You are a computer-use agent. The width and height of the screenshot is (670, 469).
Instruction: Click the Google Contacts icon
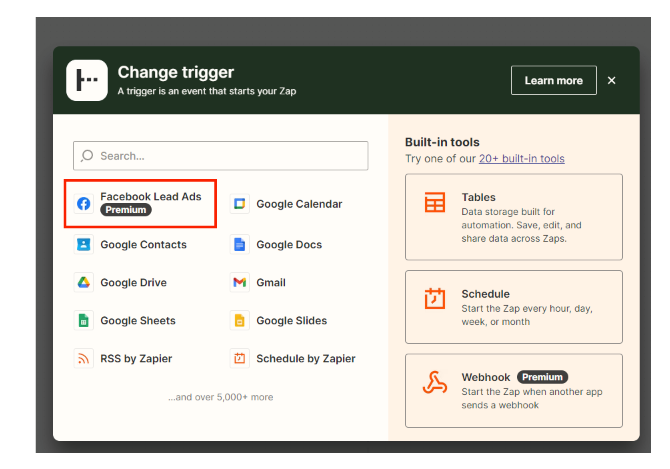click(x=84, y=244)
